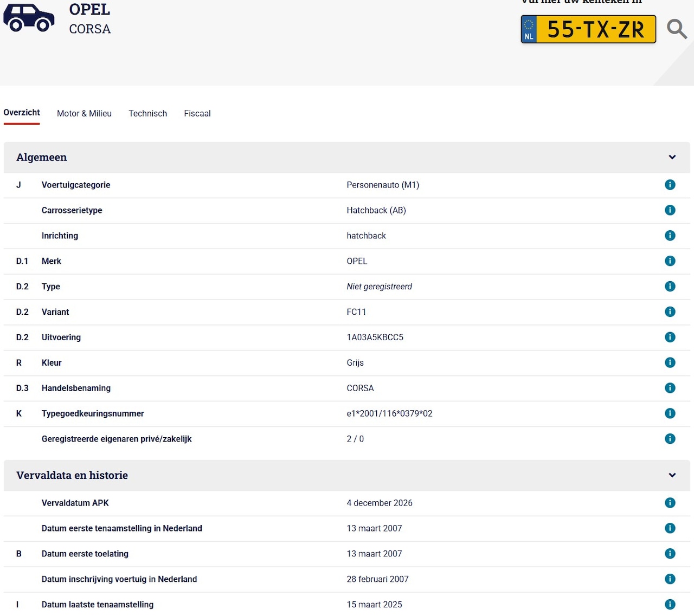Click the lowercase hatchback Inrichting value
694x616 pixels.
coord(367,236)
